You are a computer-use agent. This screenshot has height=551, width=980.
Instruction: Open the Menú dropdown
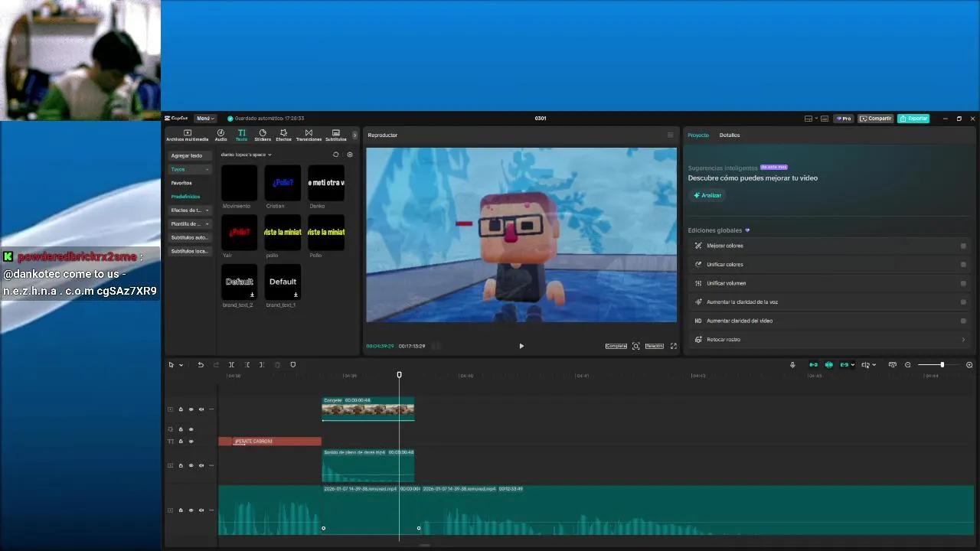coord(204,119)
